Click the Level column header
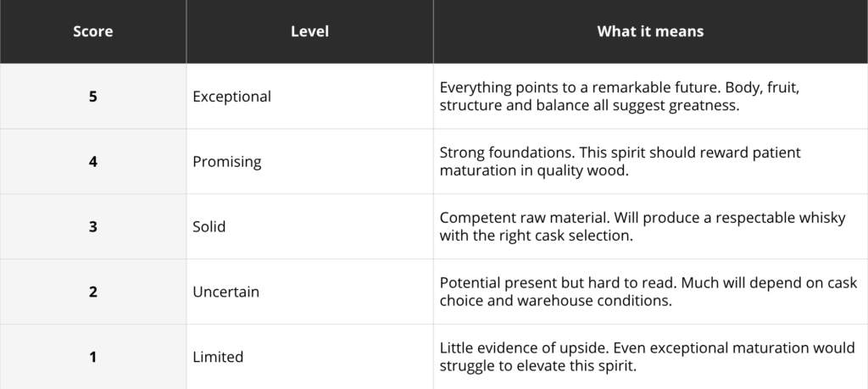The height and width of the screenshot is (389, 868). tap(310, 31)
